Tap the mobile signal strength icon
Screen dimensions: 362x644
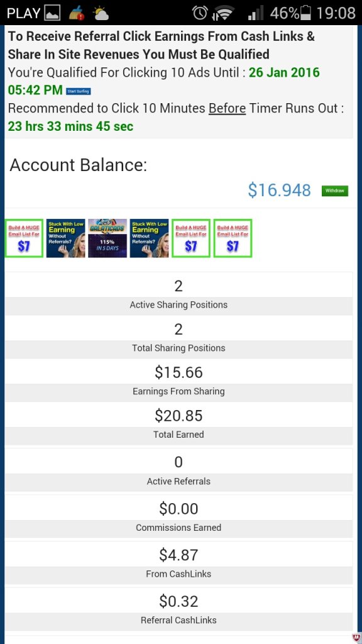256,13
